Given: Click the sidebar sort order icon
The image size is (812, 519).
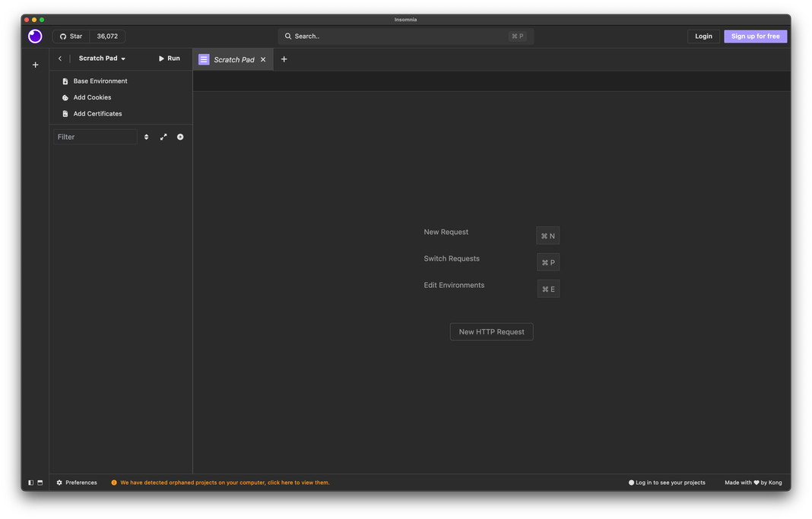Looking at the screenshot, I should pos(146,137).
